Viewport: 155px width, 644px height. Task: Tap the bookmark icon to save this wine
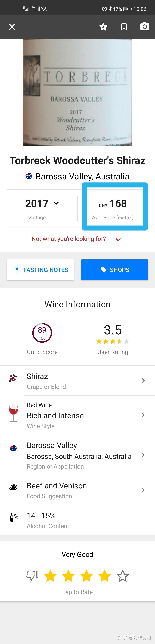click(x=124, y=26)
